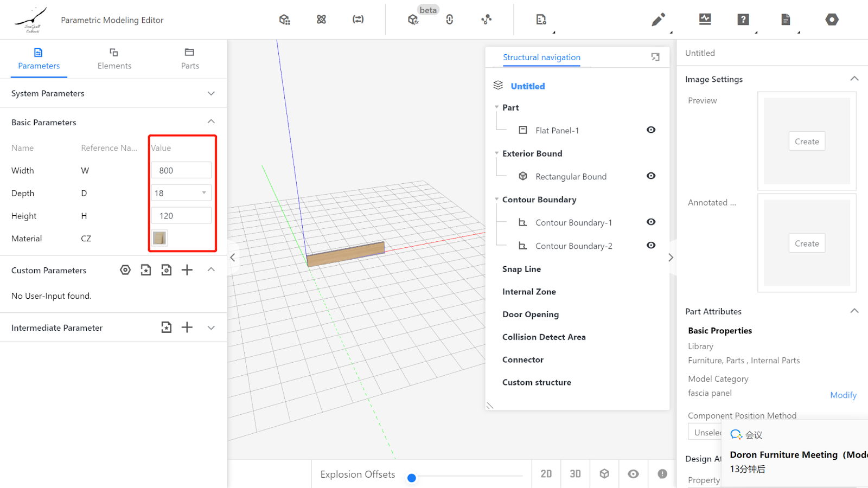Image resolution: width=868 pixels, height=488 pixels.
Task: Click the Width value input field
Action: [x=181, y=170]
